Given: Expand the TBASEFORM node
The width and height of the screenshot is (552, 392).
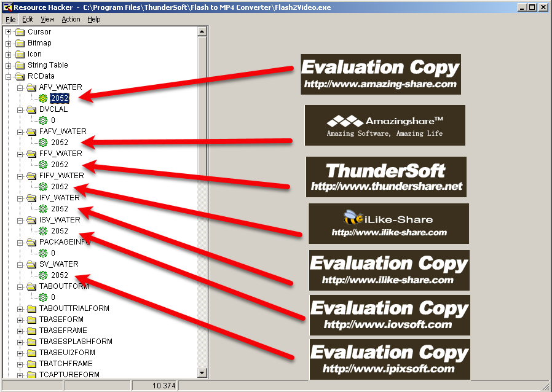Looking at the screenshot, I should (20, 320).
